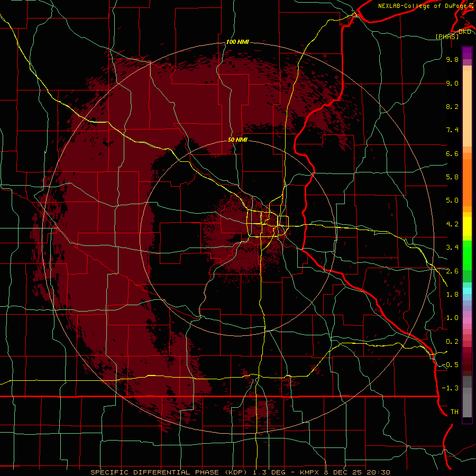Pick the cyan segment of the color bar

[467, 290]
